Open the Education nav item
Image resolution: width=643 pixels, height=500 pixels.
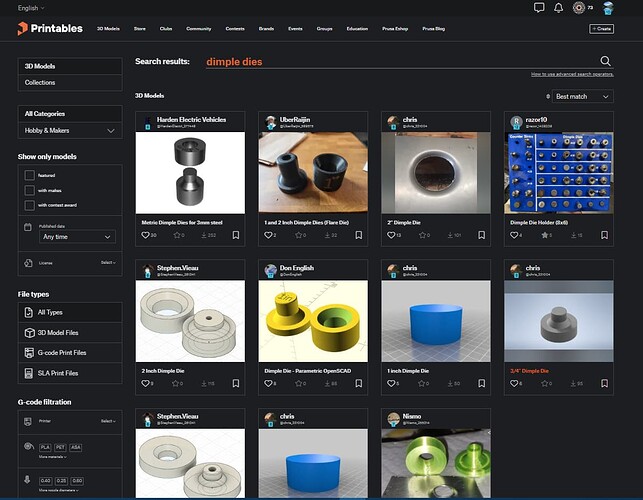coord(357,29)
